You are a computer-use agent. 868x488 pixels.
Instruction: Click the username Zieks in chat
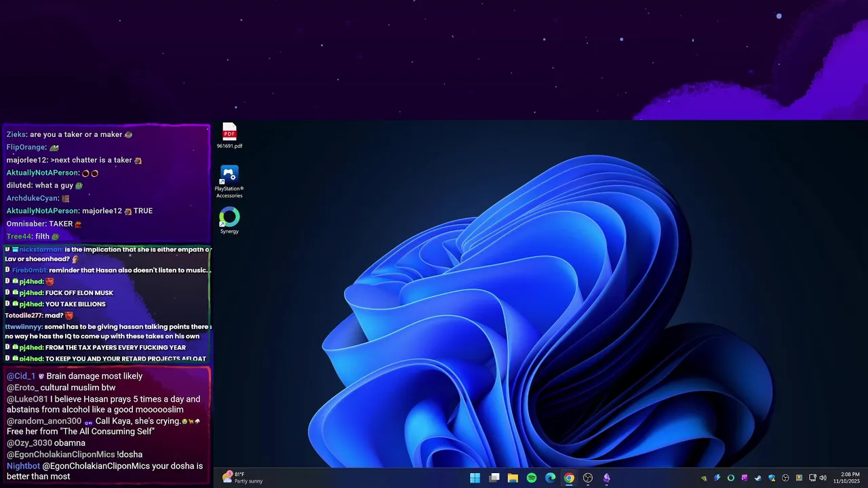click(x=16, y=134)
